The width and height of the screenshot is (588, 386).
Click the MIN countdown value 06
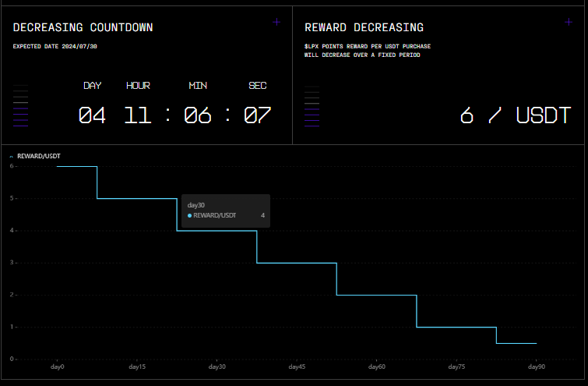point(197,115)
